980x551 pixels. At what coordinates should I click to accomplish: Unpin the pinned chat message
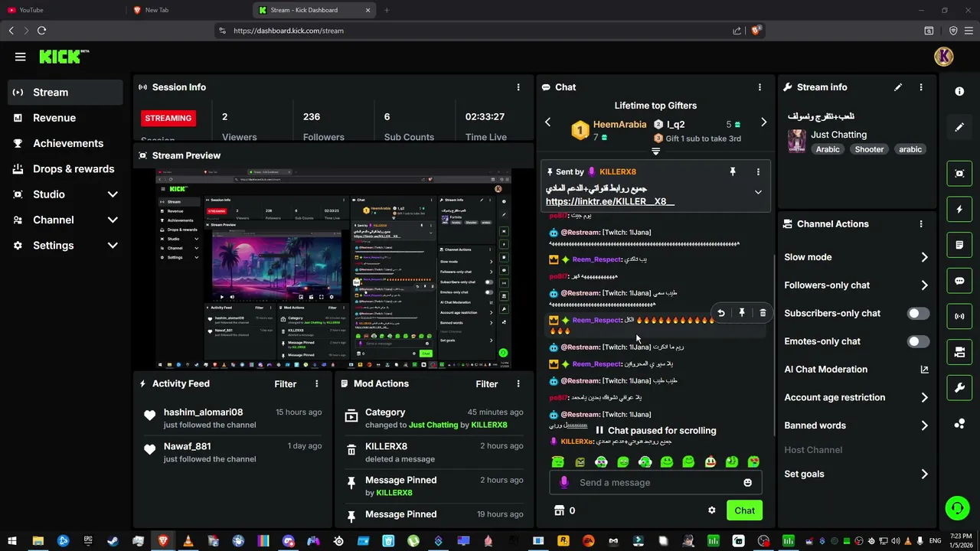(733, 172)
